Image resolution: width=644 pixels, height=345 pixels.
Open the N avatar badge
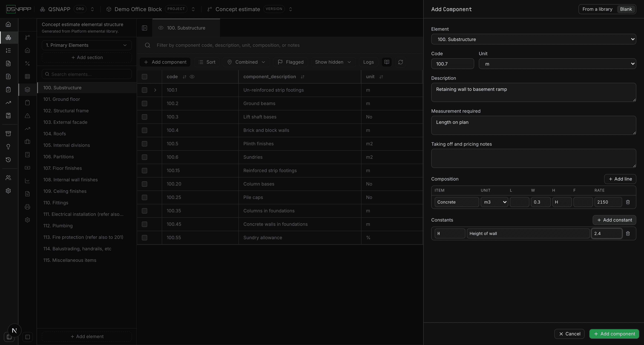[14, 330]
